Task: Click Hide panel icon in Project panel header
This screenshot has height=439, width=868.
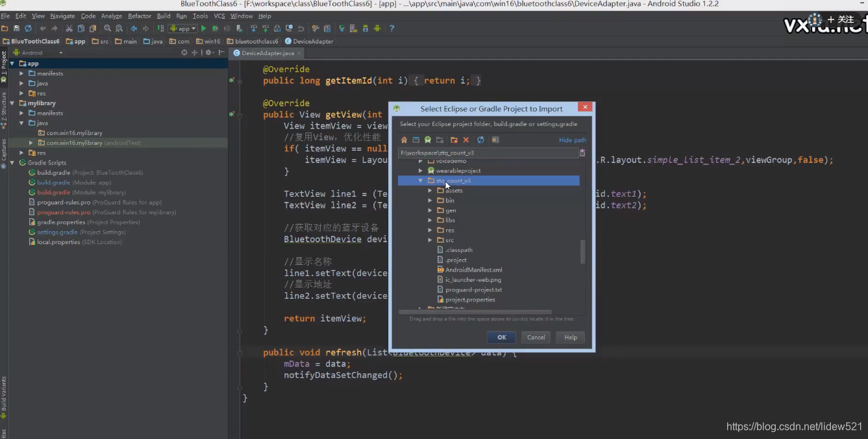Action: pyautogui.click(x=222, y=53)
